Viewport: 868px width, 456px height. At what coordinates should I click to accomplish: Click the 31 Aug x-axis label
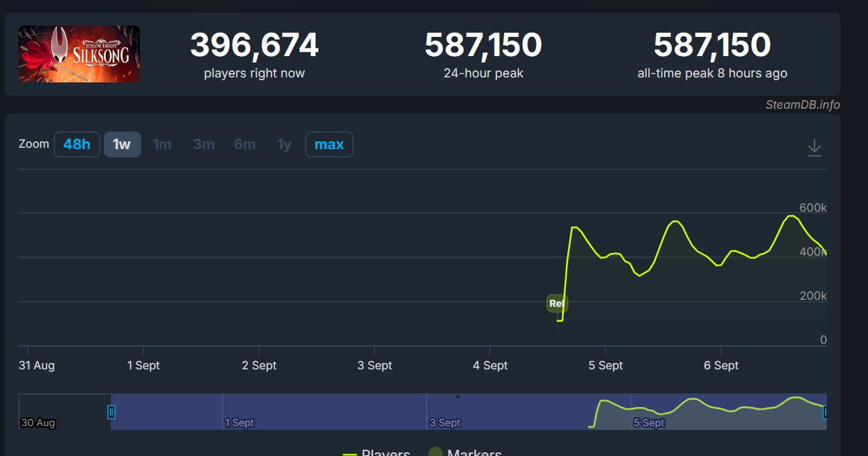(37, 365)
